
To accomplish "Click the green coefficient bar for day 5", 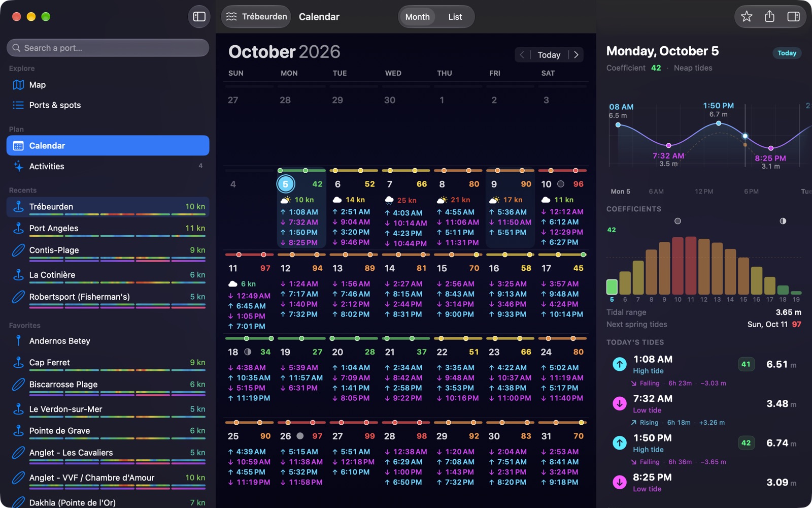I will click(612, 287).
